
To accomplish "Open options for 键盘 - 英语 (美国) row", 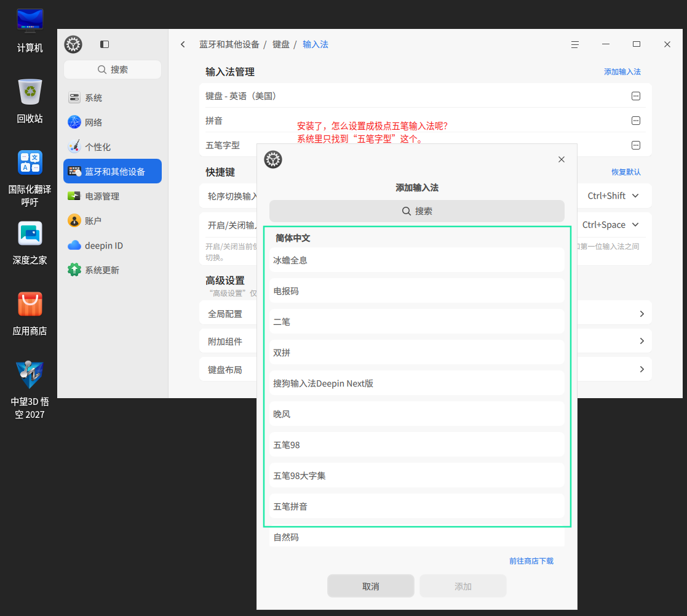I will (x=636, y=96).
